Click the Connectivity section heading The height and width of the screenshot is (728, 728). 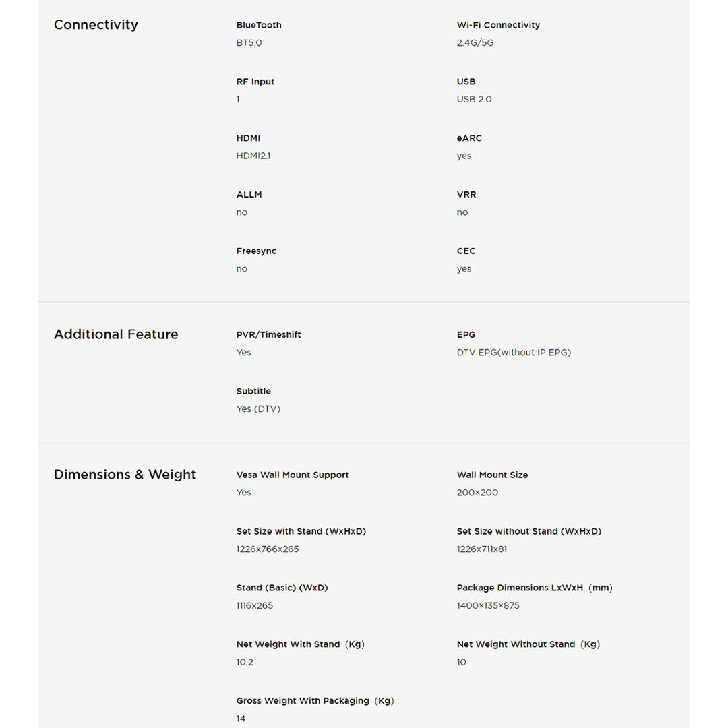click(96, 25)
